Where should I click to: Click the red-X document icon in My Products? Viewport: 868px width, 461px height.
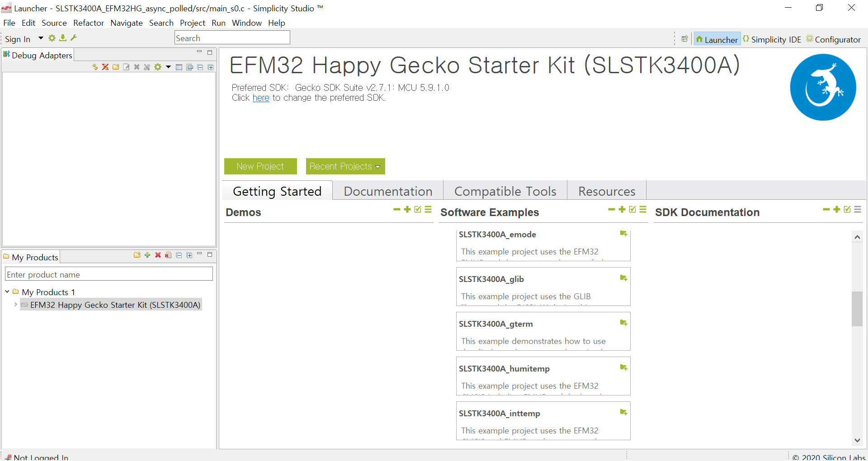pos(168,255)
